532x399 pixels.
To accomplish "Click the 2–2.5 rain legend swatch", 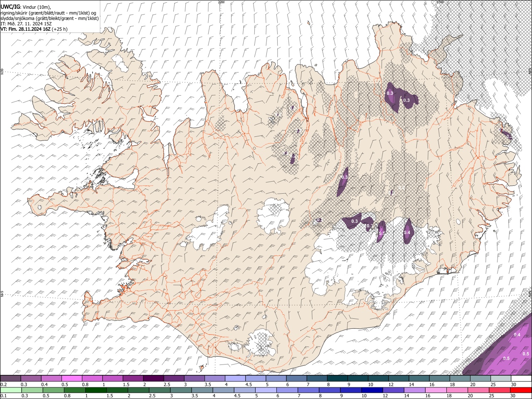I will (138, 390).
